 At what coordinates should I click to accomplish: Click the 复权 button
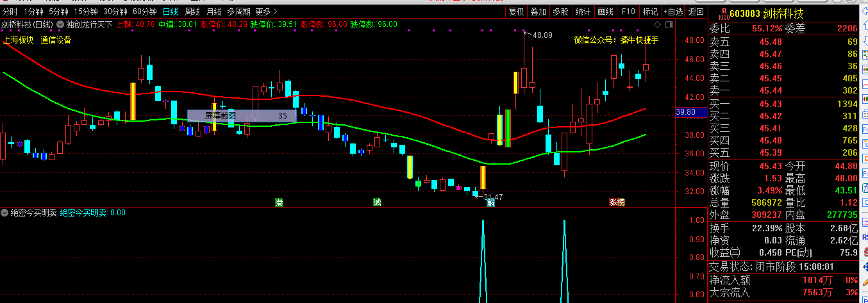click(516, 12)
